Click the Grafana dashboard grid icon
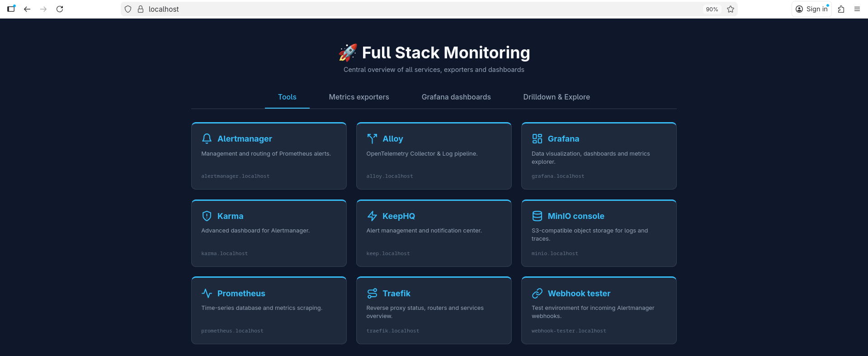Image resolution: width=868 pixels, height=356 pixels. coord(537,139)
